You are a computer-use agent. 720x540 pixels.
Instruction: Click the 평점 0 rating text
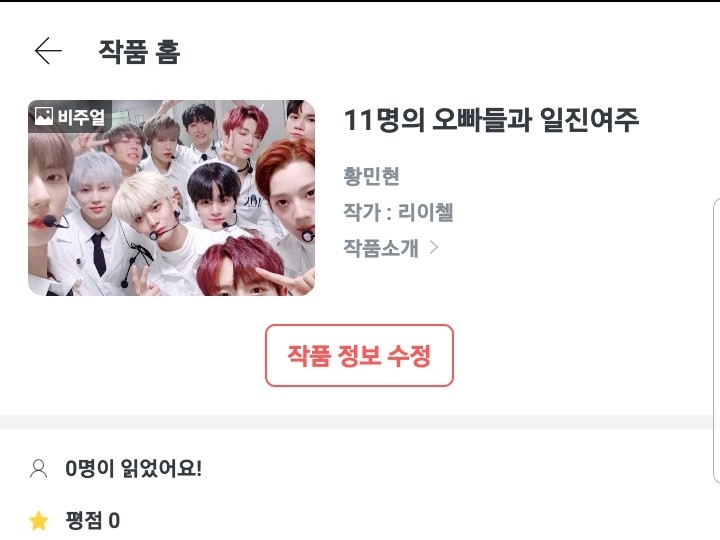(93, 521)
